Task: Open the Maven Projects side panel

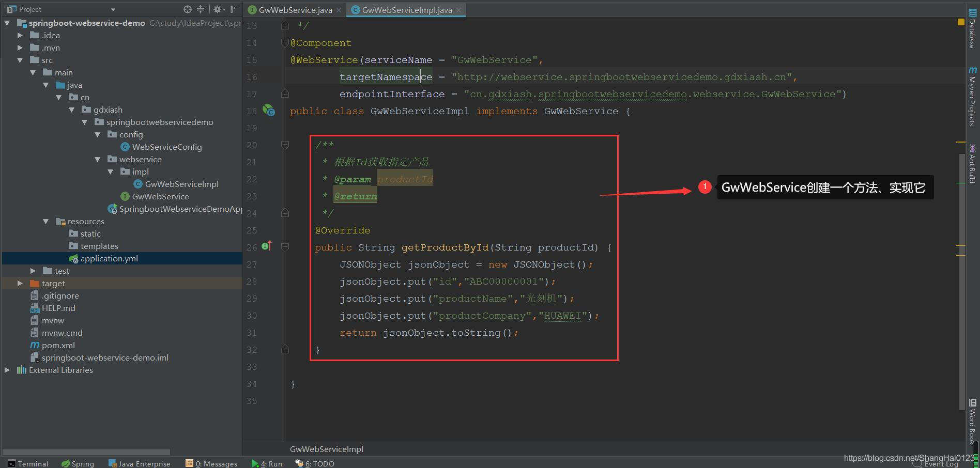Action: point(972,97)
